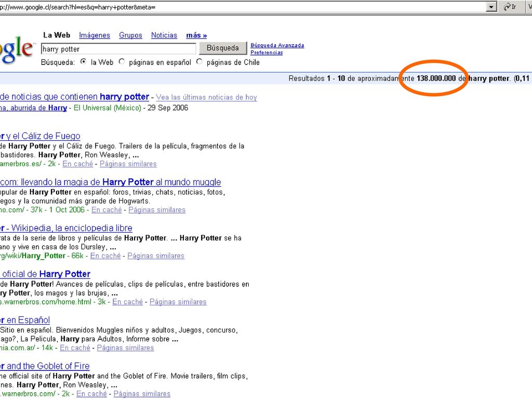Select the la Web radio button

pyautogui.click(x=83, y=62)
